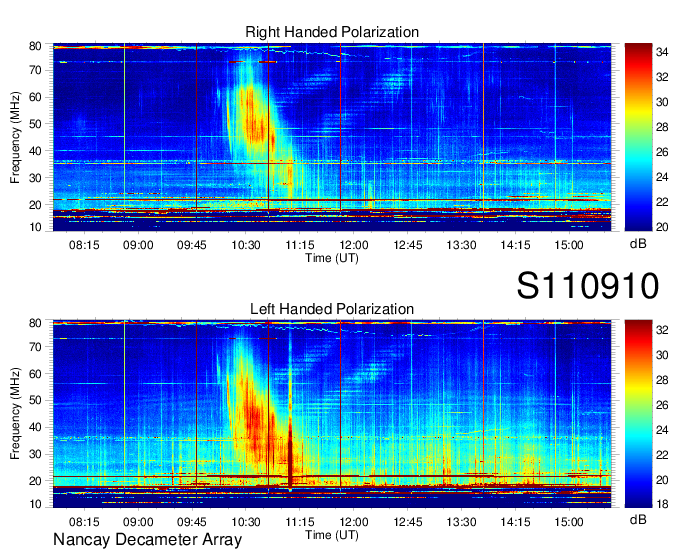Screen dimensions: 680x552
Task: Select the S110910 date label
Action: 588,286
